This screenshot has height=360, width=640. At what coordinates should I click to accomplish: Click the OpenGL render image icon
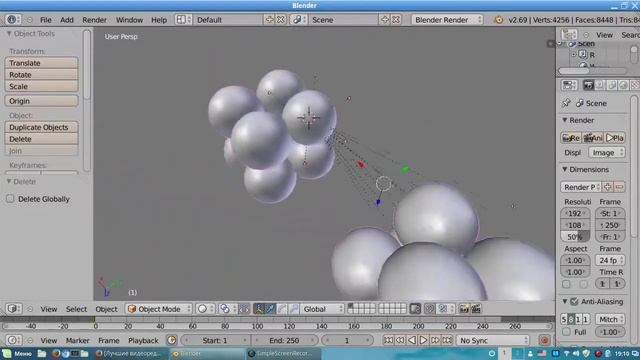(x=464, y=309)
